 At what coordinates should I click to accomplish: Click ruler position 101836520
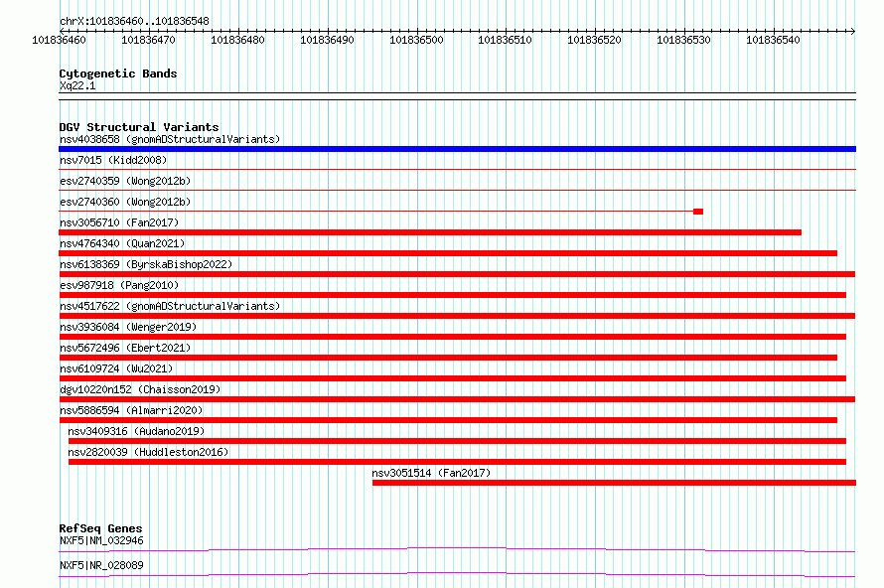(x=594, y=40)
